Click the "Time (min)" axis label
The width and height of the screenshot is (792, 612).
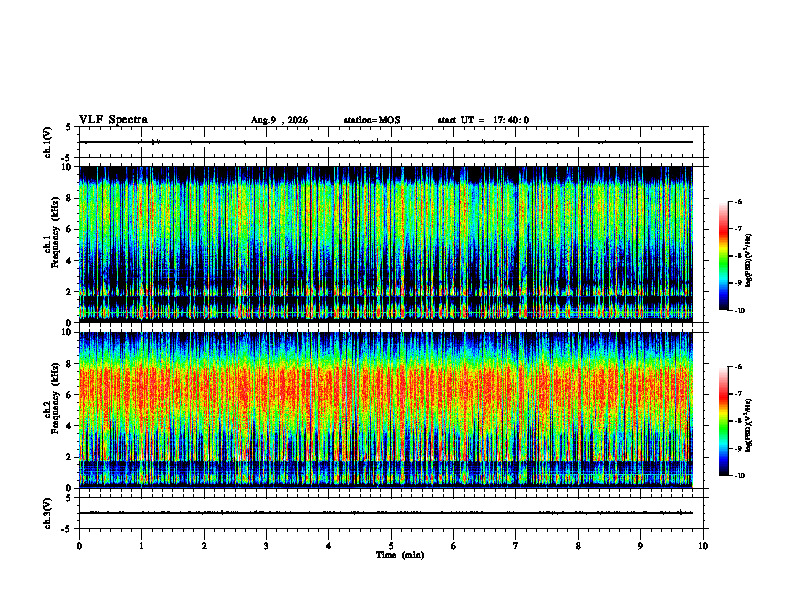(x=400, y=555)
